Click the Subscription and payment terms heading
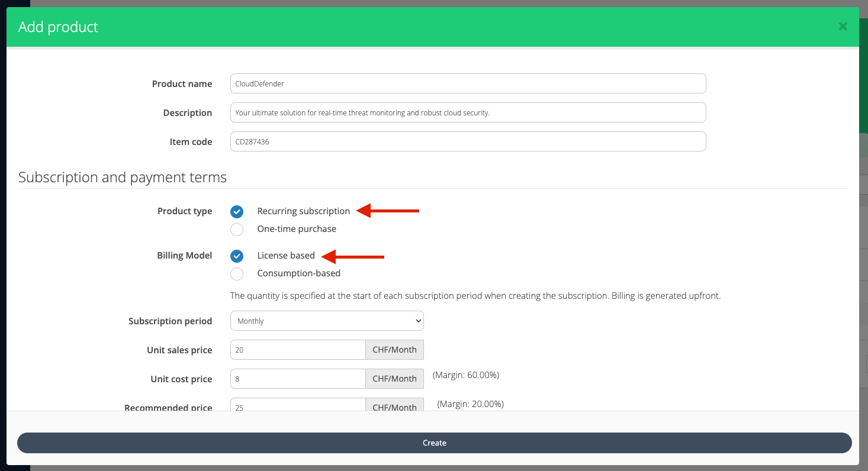The width and height of the screenshot is (868, 471). 123,178
